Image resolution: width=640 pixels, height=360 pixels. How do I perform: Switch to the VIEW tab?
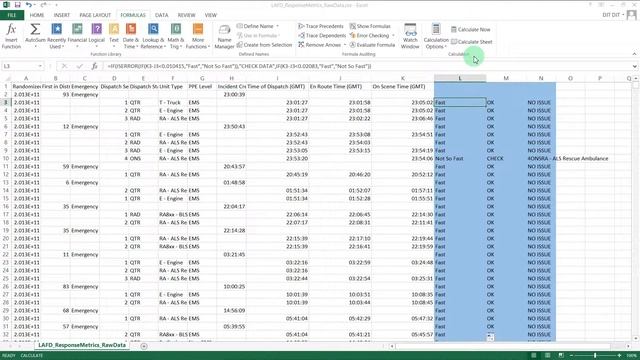pyautogui.click(x=211, y=15)
